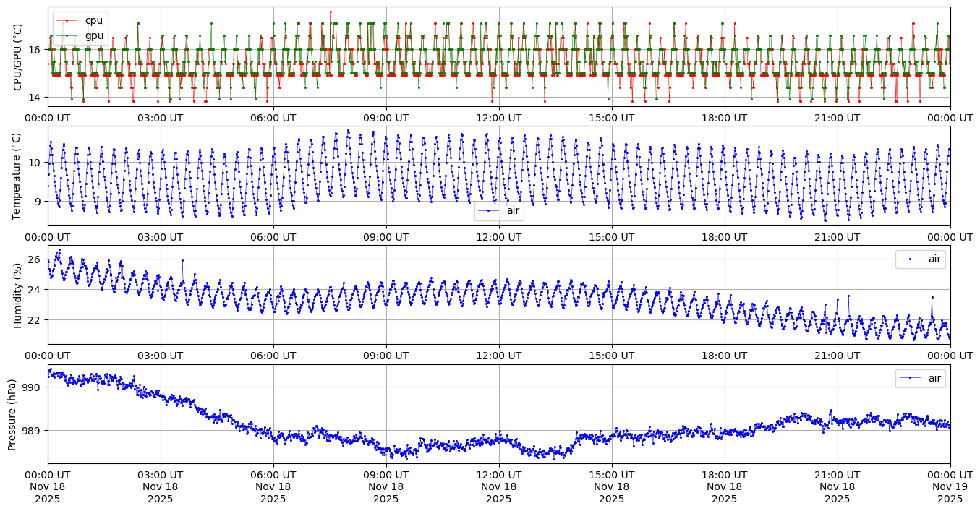Click the red cpu line marker in legend
980x511 pixels.
67,21
